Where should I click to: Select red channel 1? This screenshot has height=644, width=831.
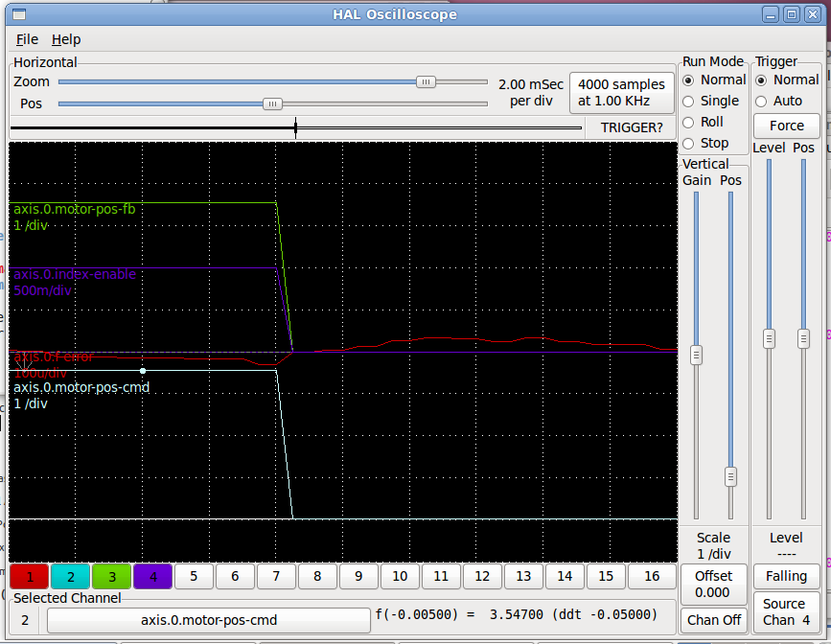coord(30,577)
